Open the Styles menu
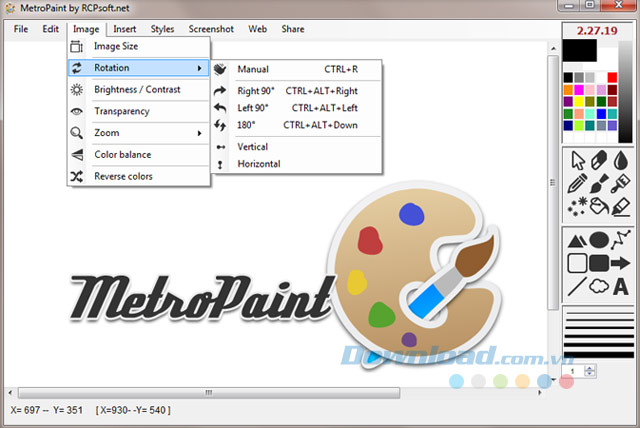640x428 pixels. pos(162,29)
